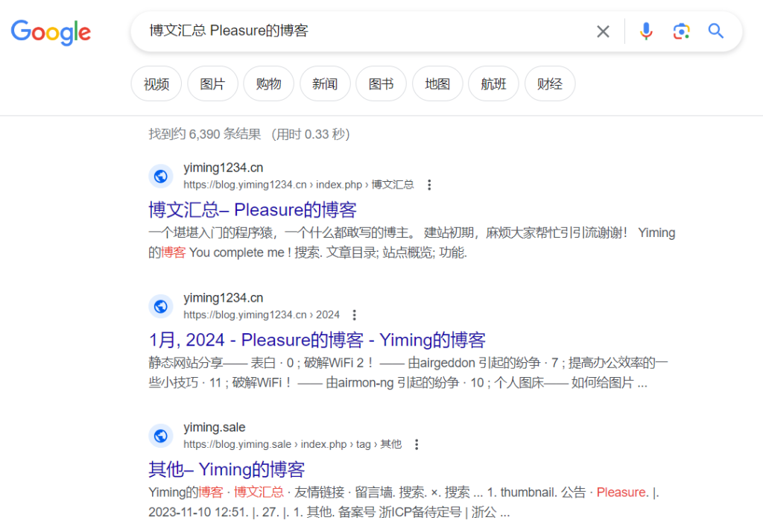Click the Google logo
Screen dimensions: 763x532
[51, 31]
